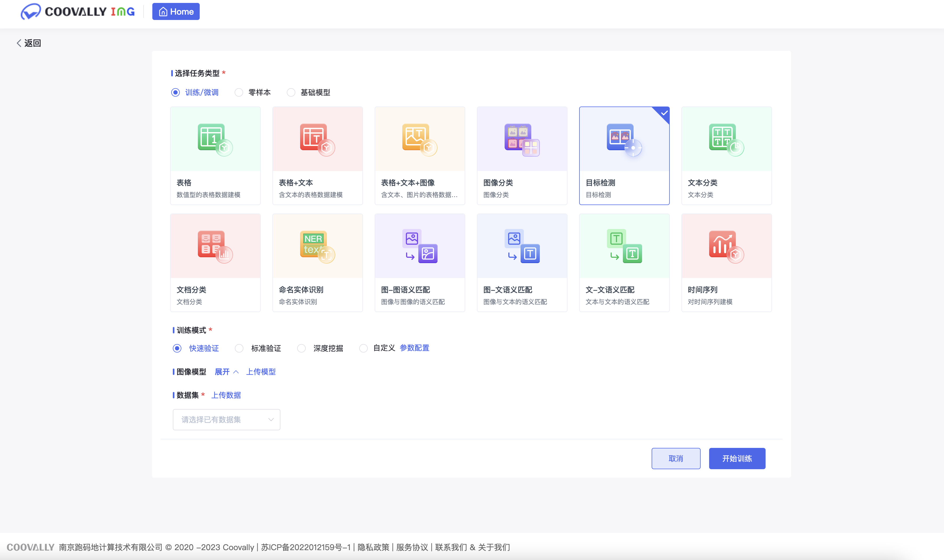The image size is (944, 560).
Task: Select the 表格+文本 task type card
Action: tap(317, 156)
